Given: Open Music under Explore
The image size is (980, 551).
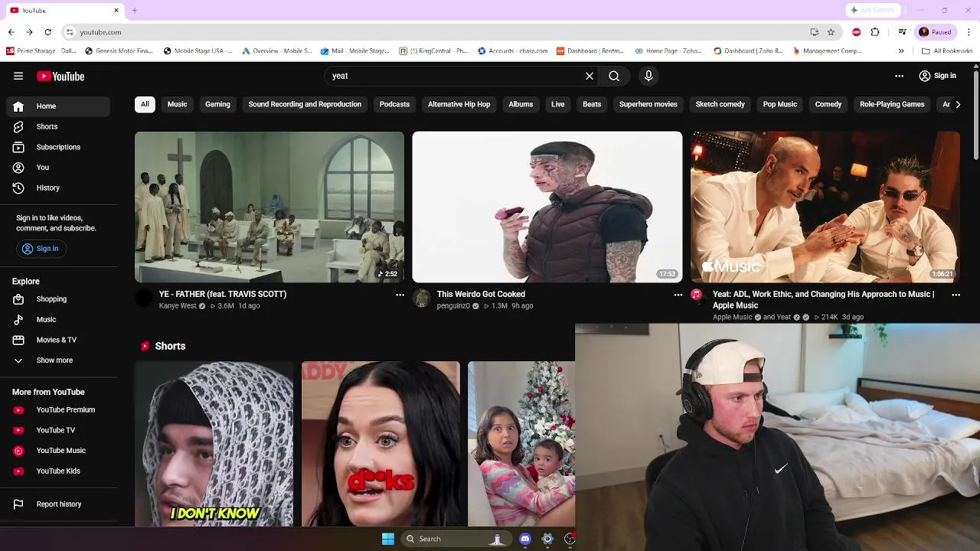Looking at the screenshot, I should [x=58, y=319].
